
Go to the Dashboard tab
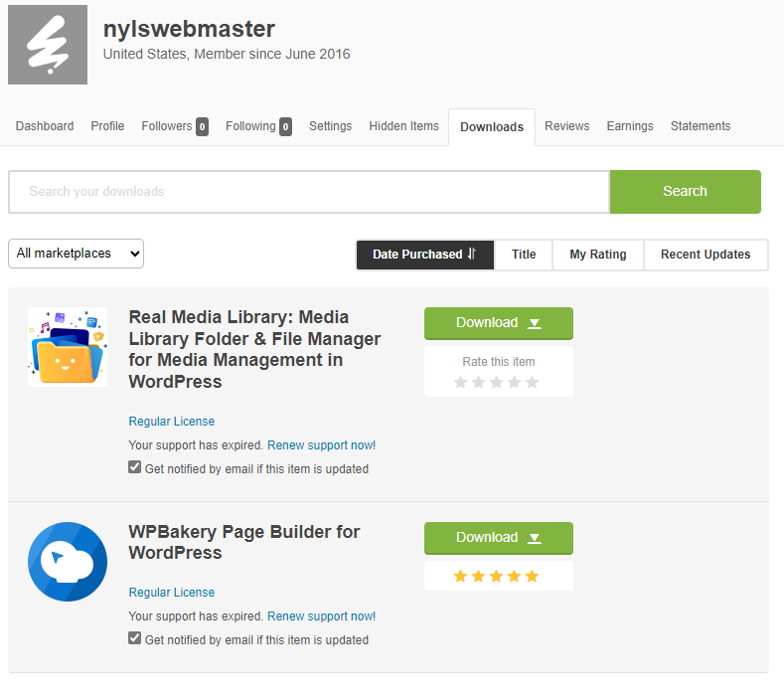pyautogui.click(x=45, y=126)
